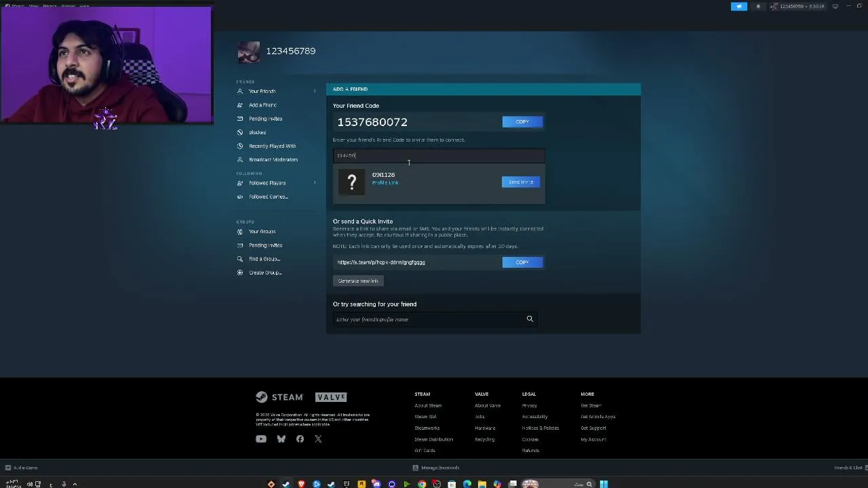Click the profile avatar beside 123456789

pos(248,52)
